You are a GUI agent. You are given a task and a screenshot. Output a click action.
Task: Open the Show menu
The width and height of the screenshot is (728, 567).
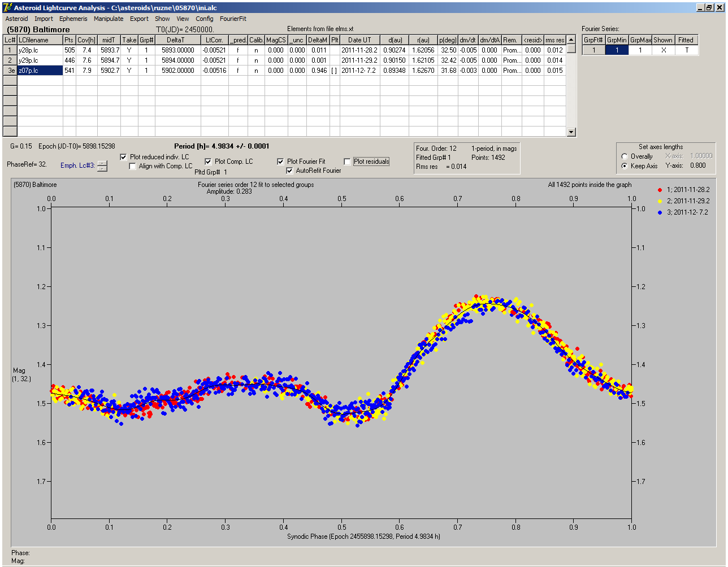[162, 19]
